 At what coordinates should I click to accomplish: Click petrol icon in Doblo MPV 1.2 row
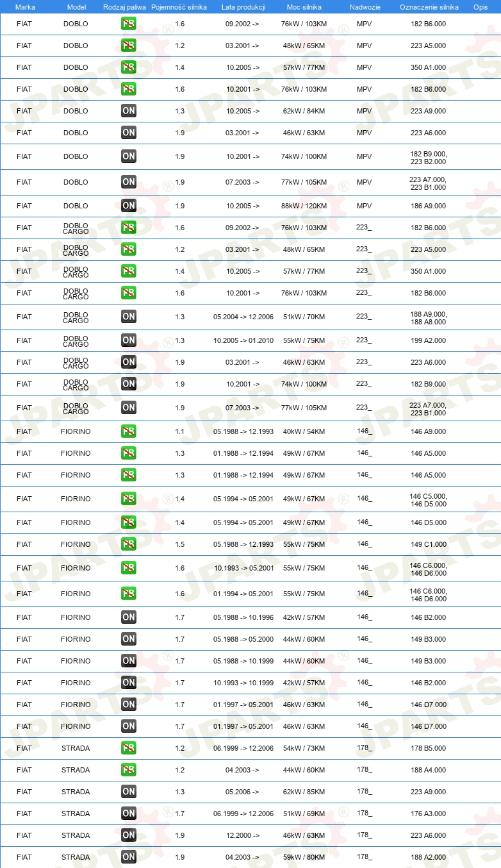[x=129, y=46]
